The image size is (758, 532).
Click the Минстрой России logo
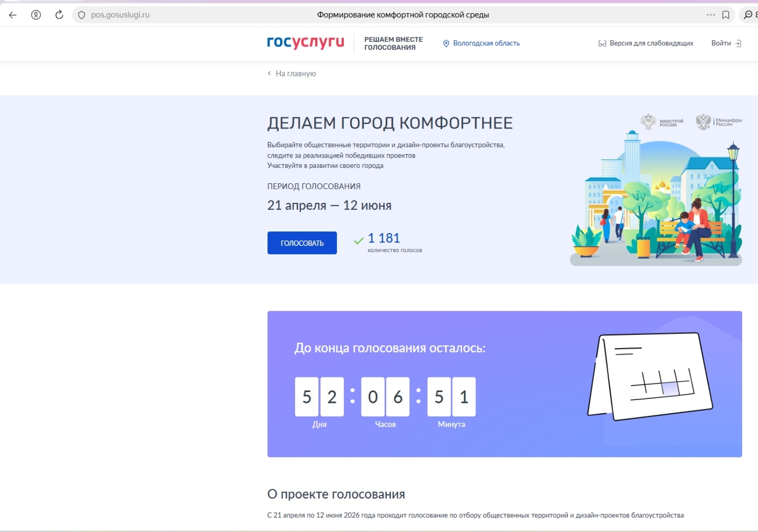pyautogui.click(x=661, y=121)
